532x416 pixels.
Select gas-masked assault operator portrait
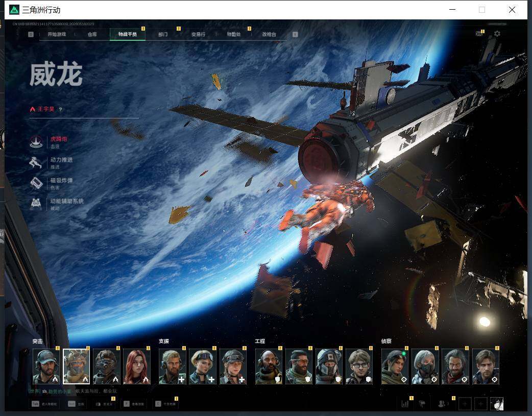pos(107,366)
